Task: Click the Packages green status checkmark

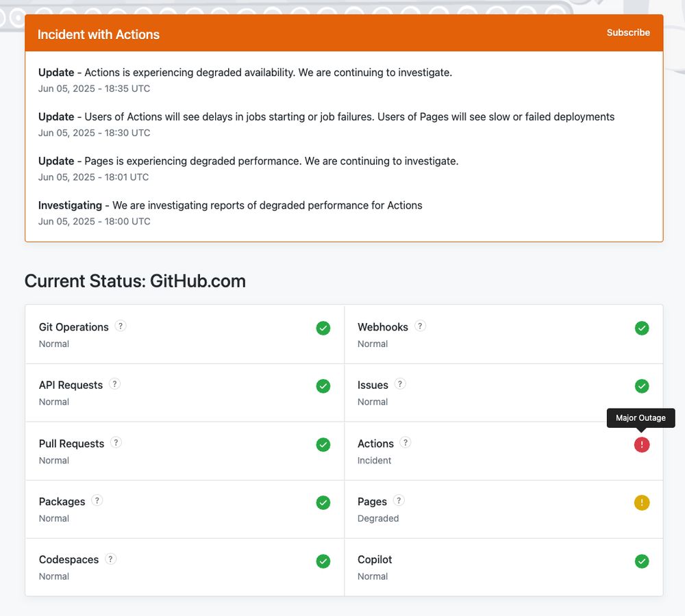Action: click(323, 502)
